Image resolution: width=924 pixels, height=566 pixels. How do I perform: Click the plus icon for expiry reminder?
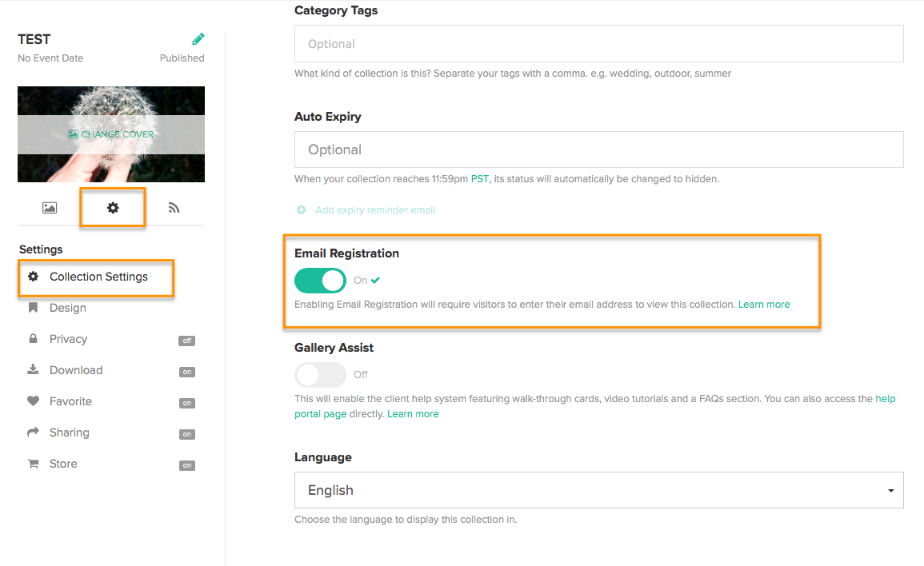click(301, 209)
